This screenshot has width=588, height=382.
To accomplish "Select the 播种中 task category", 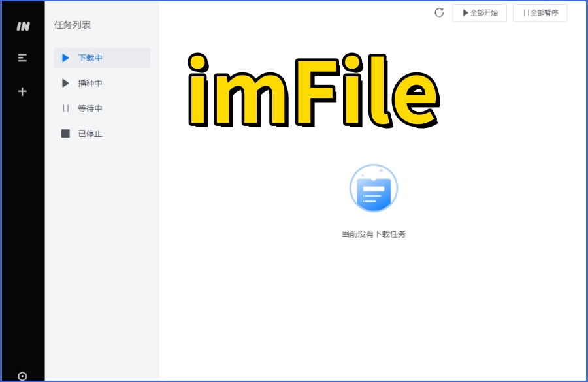I will click(x=102, y=83).
